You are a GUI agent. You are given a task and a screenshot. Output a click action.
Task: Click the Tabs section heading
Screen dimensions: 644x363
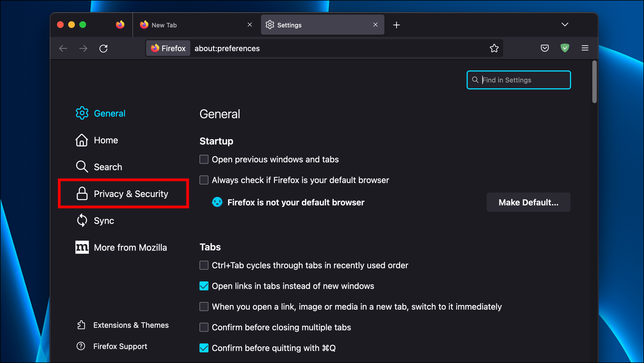point(210,247)
